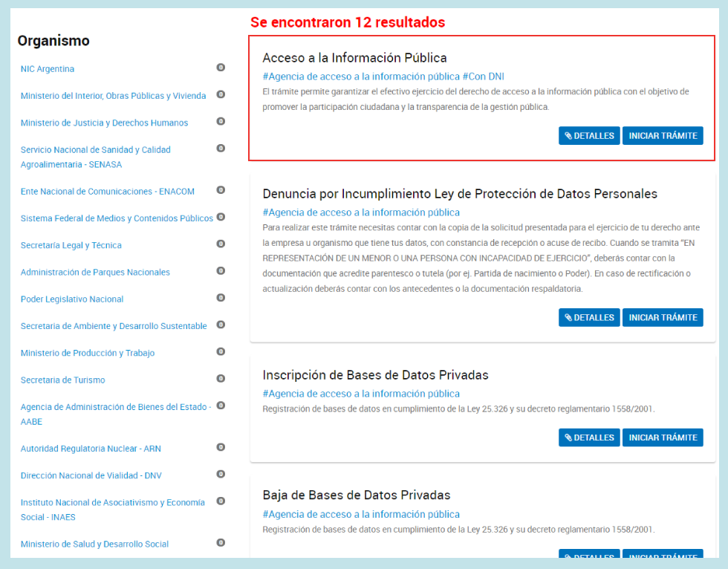
Task: Click the counter beside Secretaría Legal y Técnica
Action: tap(220, 244)
